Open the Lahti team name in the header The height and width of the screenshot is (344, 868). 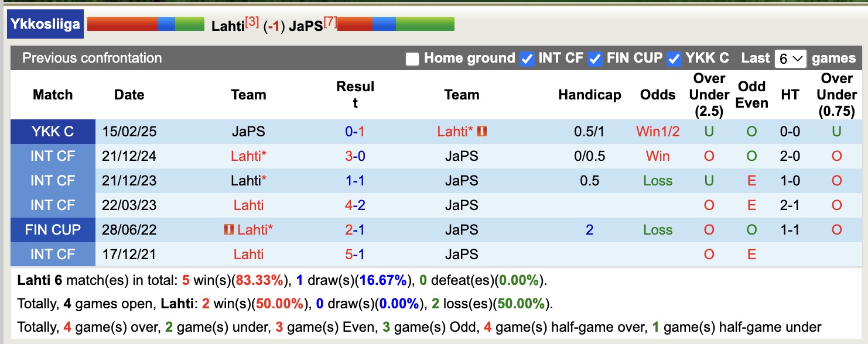(227, 26)
